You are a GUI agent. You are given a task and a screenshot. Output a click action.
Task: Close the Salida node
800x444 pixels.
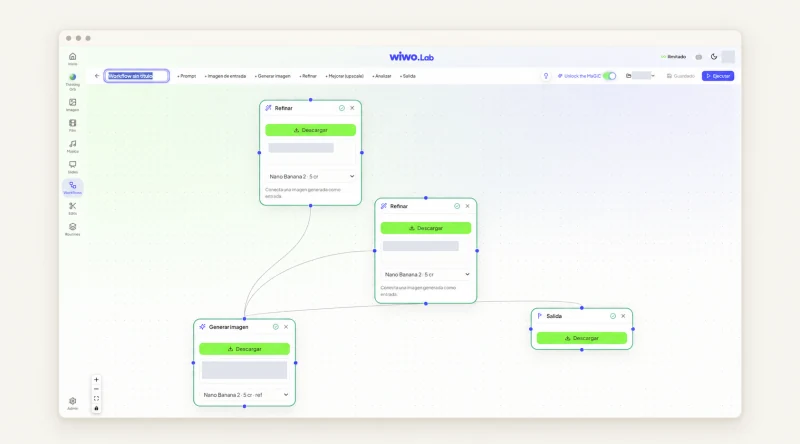click(x=623, y=316)
